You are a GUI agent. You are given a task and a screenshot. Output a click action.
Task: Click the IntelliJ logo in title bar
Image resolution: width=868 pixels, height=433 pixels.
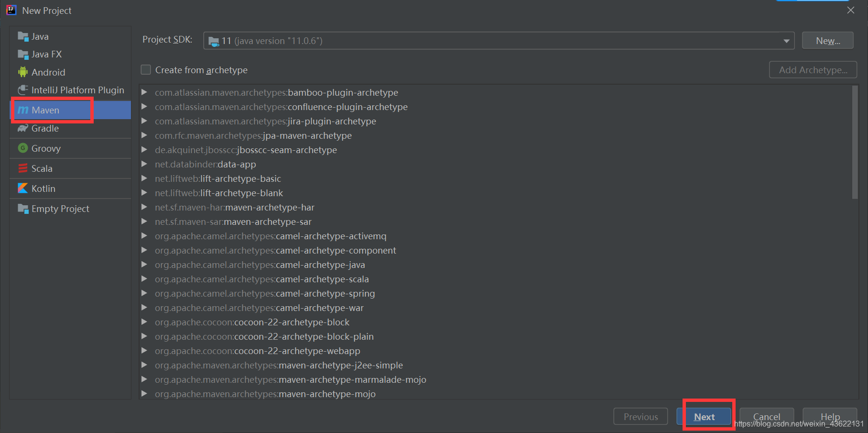(x=11, y=10)
